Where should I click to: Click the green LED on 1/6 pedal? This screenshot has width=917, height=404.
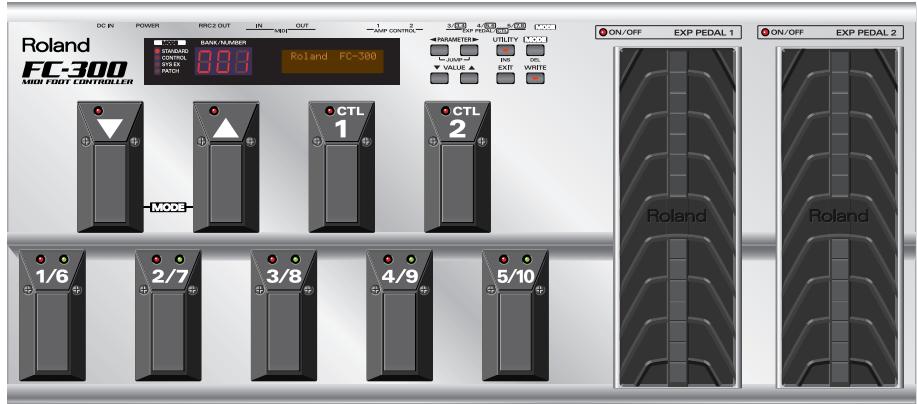[x=64, y=259]
